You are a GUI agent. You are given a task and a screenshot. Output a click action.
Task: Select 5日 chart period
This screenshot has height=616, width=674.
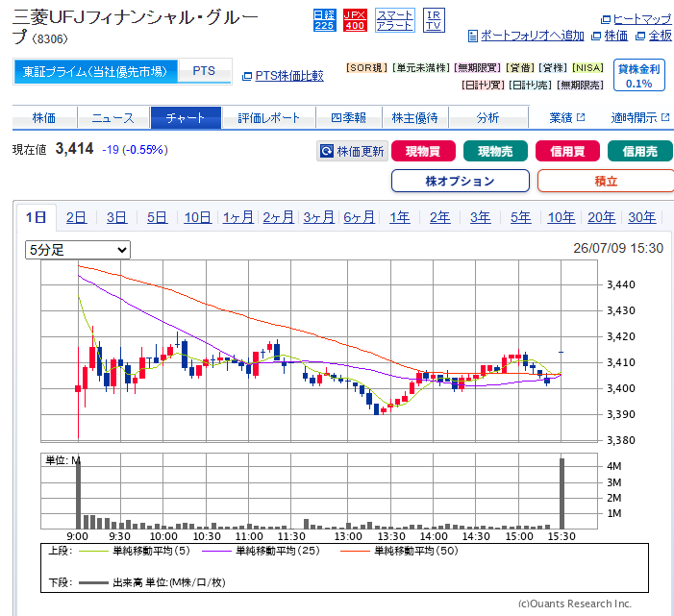pyautogui.click(x=158, y=217)
